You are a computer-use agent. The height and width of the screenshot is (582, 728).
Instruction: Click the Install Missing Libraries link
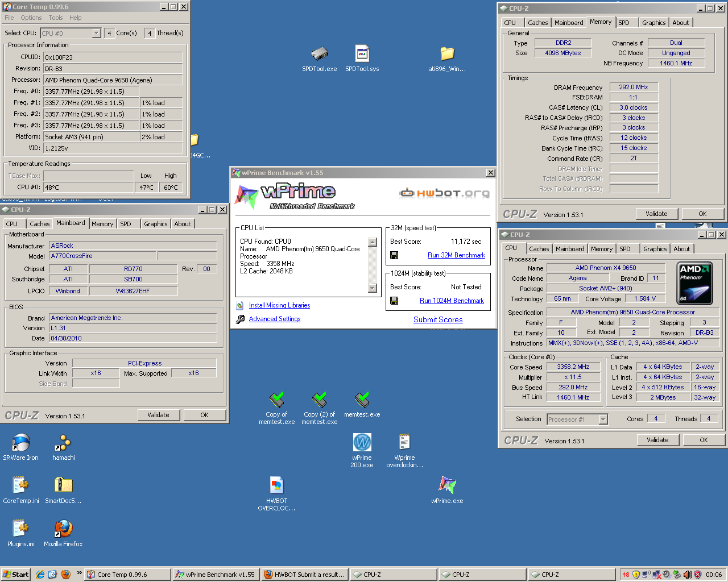pos(279,305)
